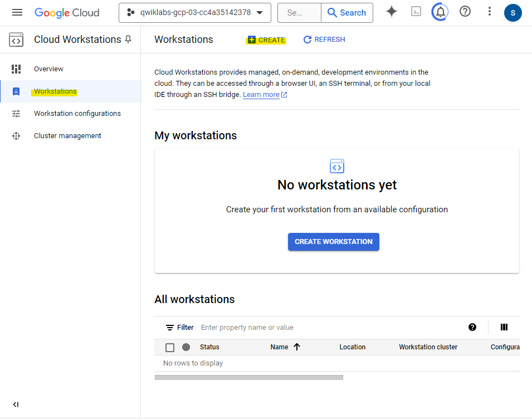Click the search input field
Viewport: 532px width, 419px height.
click(x=299, y=13)
